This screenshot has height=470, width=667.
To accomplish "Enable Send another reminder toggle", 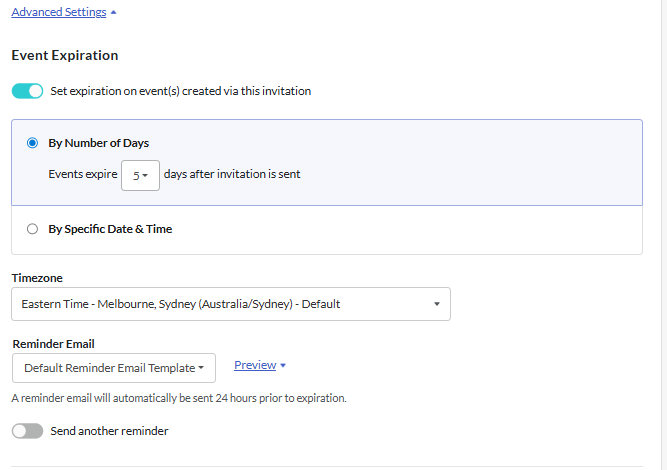I will pos(27,431).
